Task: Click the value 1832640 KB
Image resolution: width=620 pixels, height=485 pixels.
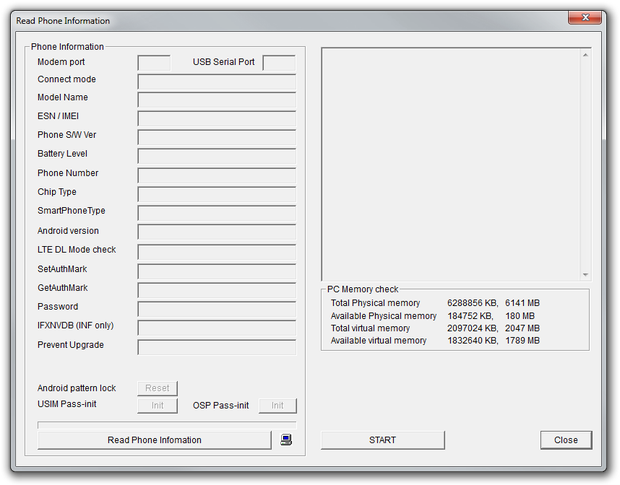Action: pyautogui.click(x=473, y=340)
